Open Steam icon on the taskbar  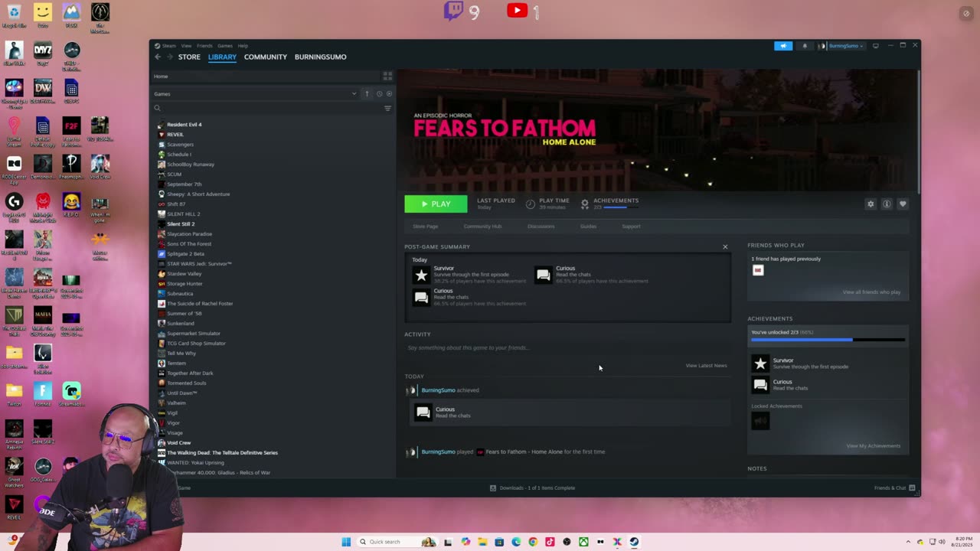click(x=634, y=542)
